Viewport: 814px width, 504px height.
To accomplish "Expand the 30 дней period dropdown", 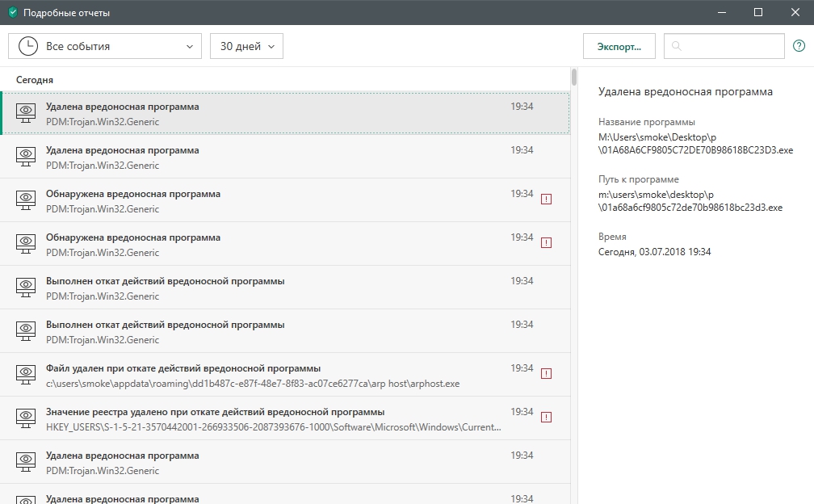I will [246, 46].
